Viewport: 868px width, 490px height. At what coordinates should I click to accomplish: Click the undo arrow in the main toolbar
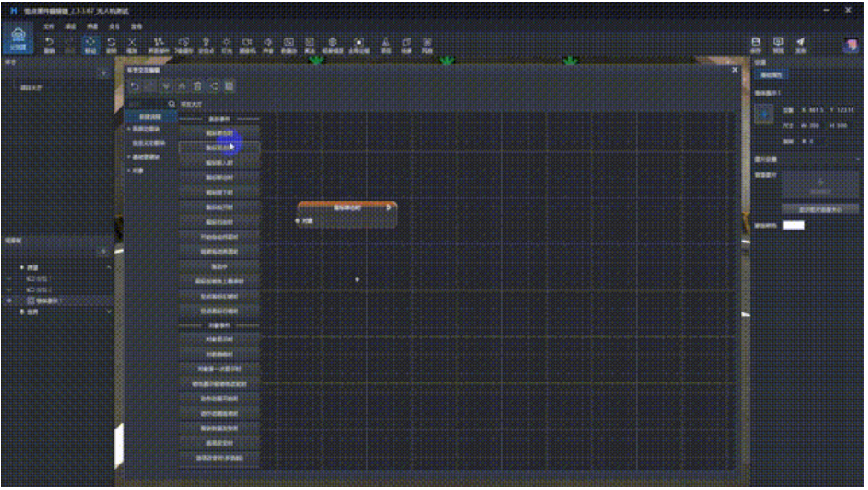pyautogui.click(x=49, y=44)
